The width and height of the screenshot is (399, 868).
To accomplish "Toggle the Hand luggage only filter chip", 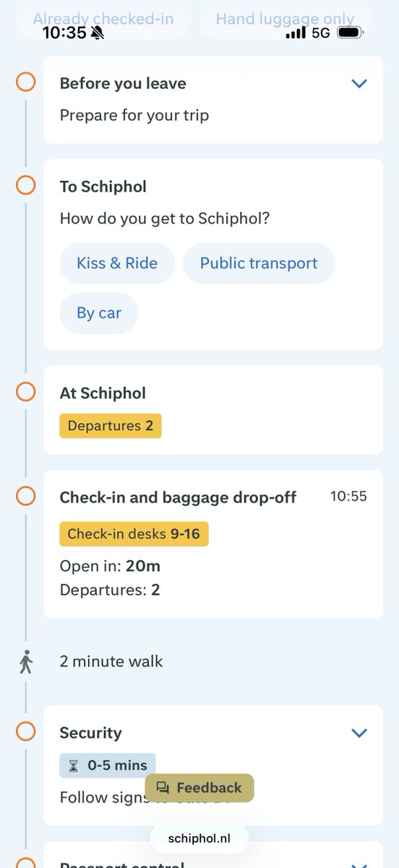I will click(x=285, y=19).
